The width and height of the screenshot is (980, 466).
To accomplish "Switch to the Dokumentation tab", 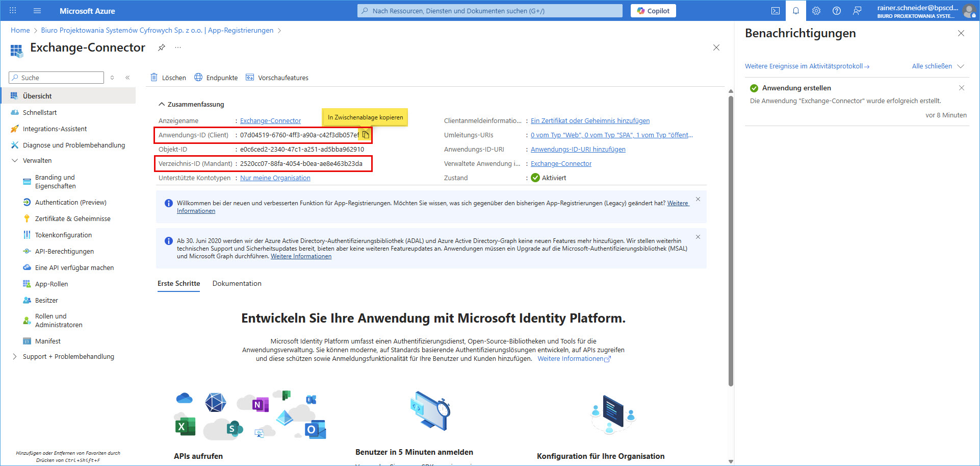I will pos(237,283).
